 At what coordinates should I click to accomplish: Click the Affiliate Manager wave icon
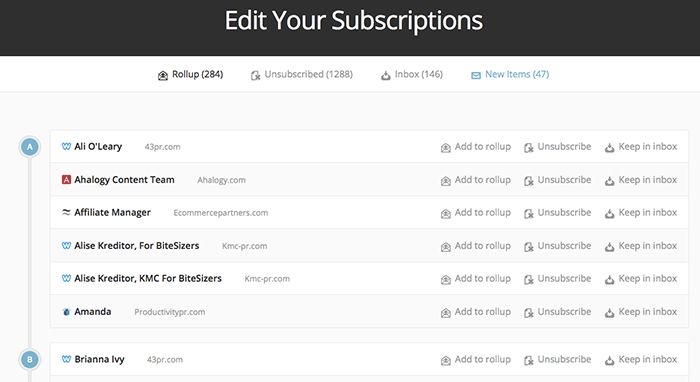tap(66, 212)
